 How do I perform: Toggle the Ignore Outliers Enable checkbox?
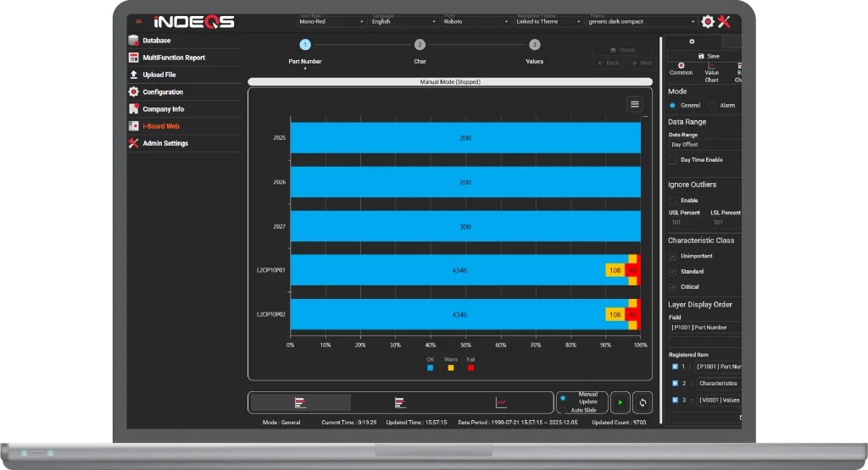tap(673, 201)
